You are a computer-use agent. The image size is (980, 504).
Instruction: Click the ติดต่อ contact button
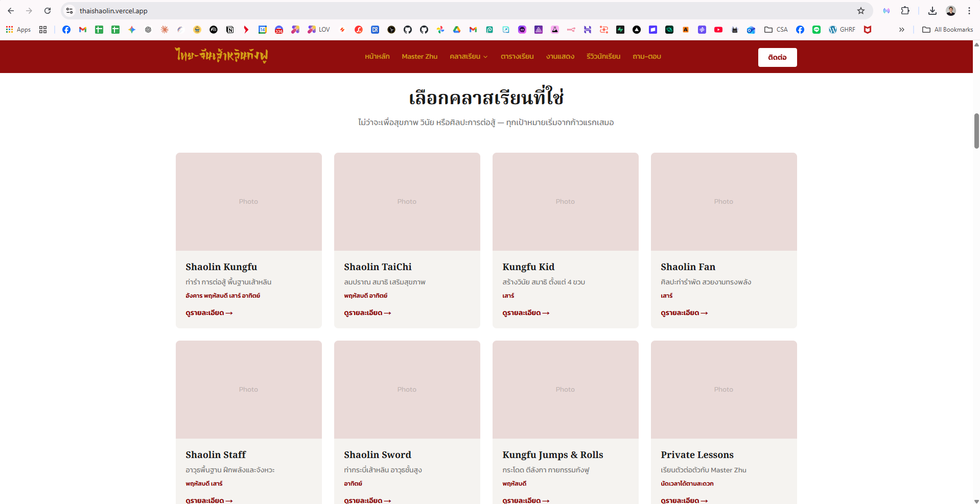click(x=777, y=57)
